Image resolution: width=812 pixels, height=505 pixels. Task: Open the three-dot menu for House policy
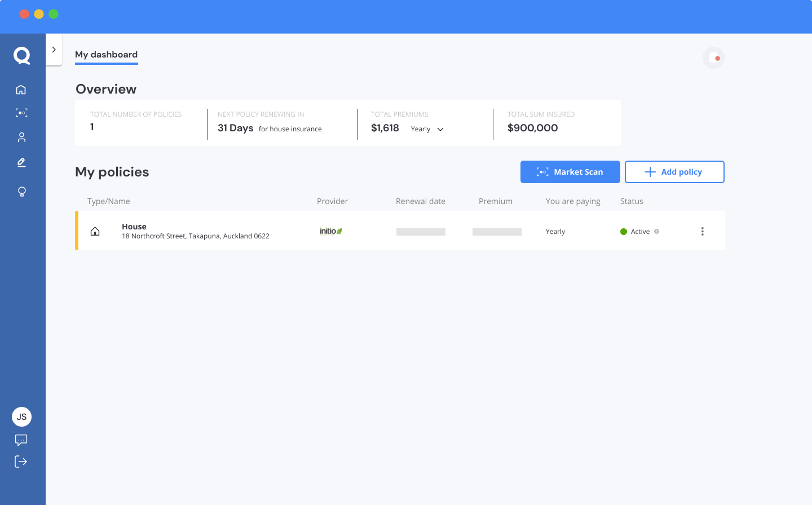pos(702,231)
